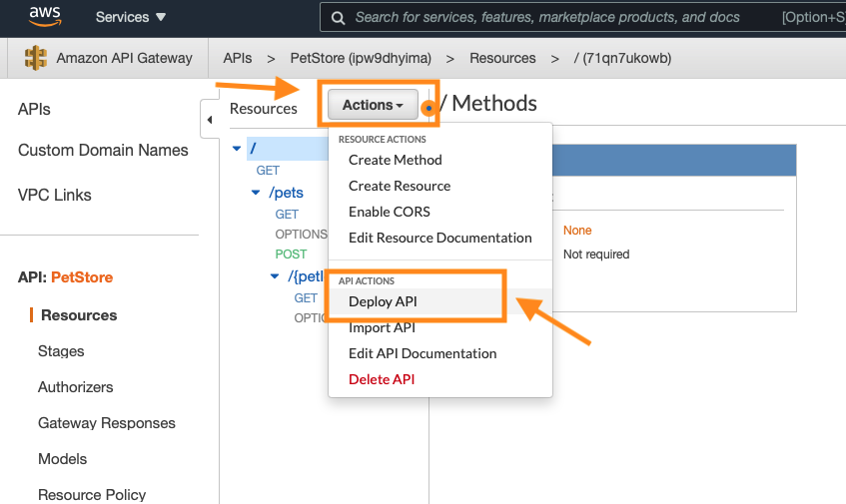
Task: Open Authorizers in the sidebar
Action: [x=76, y=387]
